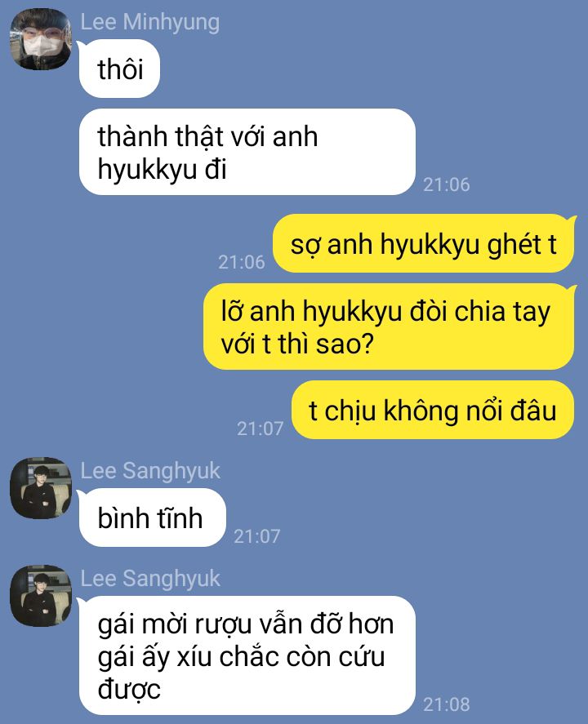The height and width of the screenshot is (724, 588).
Task: Tap the 'lỡ anh hyukkyu đòi chia tay' bubble
Action: [389, 326]
